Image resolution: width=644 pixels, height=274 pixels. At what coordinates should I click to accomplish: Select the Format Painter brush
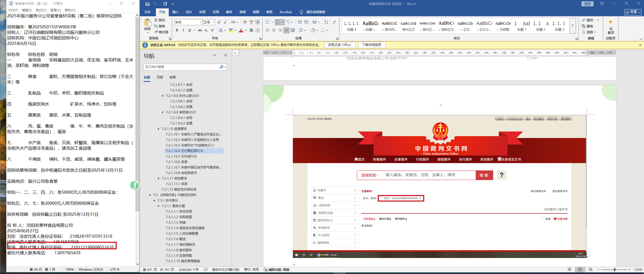tap(156, 32)
